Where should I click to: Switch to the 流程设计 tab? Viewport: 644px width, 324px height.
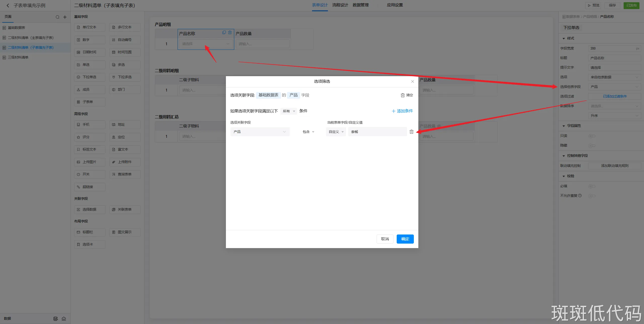340,5
